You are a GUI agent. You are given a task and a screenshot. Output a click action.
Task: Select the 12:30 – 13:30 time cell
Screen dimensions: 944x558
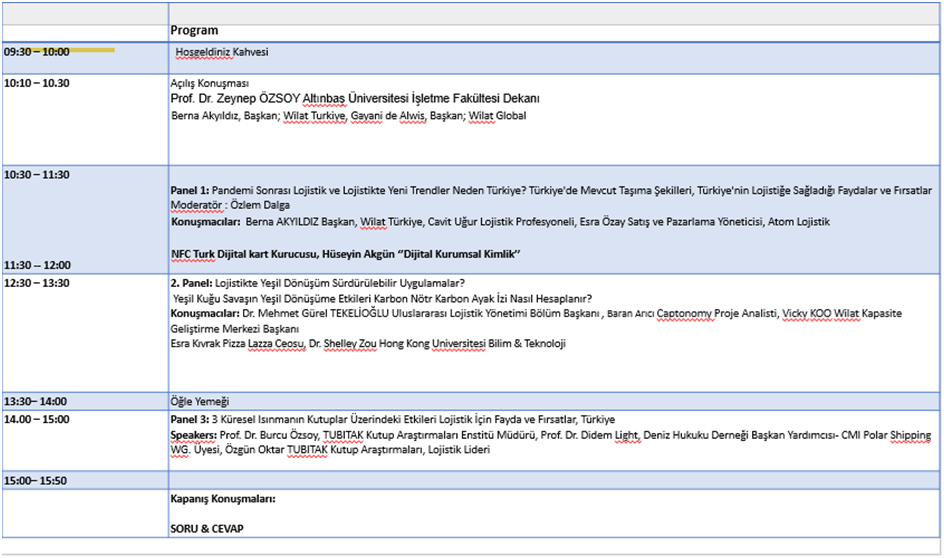36,283
